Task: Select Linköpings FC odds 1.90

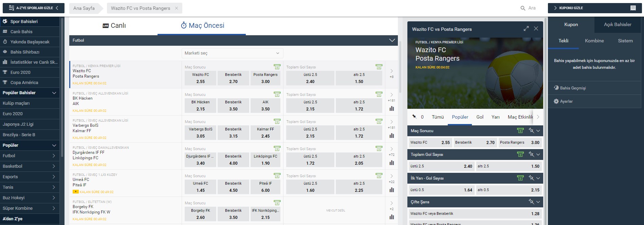Action: pyautogui.click(x=265, y=160)
